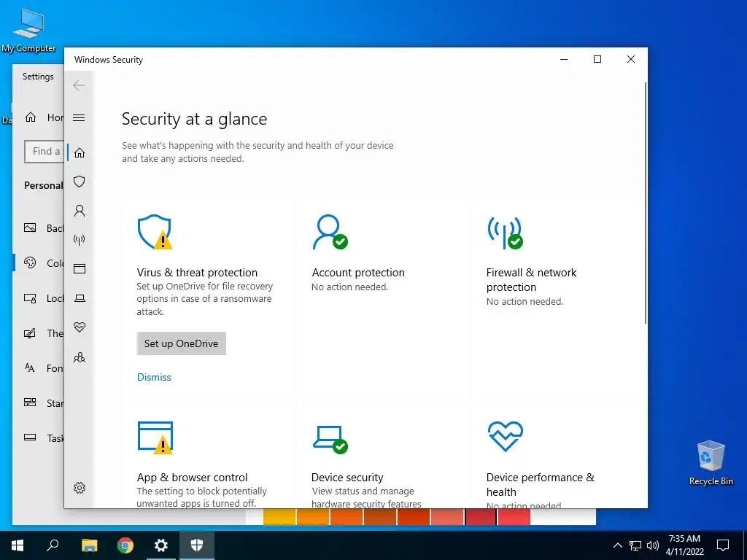Viewport: 747px width, 560px height.
Task: Open the network icon in system tray
Action: coord(635,545)
